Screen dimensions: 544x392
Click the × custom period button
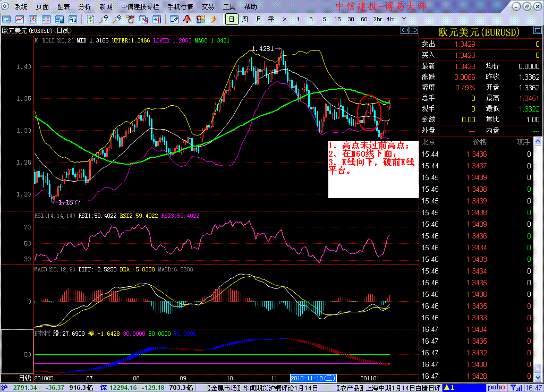(x=285, y=20)
